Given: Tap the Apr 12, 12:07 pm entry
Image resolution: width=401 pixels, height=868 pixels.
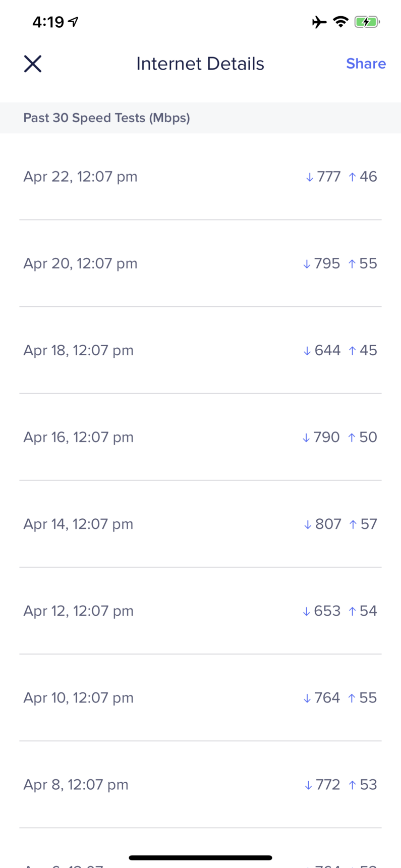Looking at the screenshot, I should [x=200, y=611].
